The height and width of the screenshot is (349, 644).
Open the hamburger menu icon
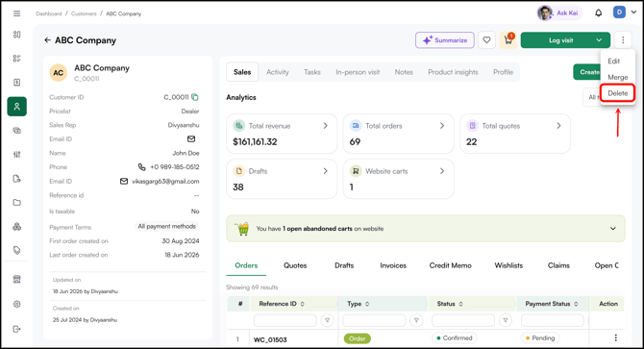click(x=17, y=13)
